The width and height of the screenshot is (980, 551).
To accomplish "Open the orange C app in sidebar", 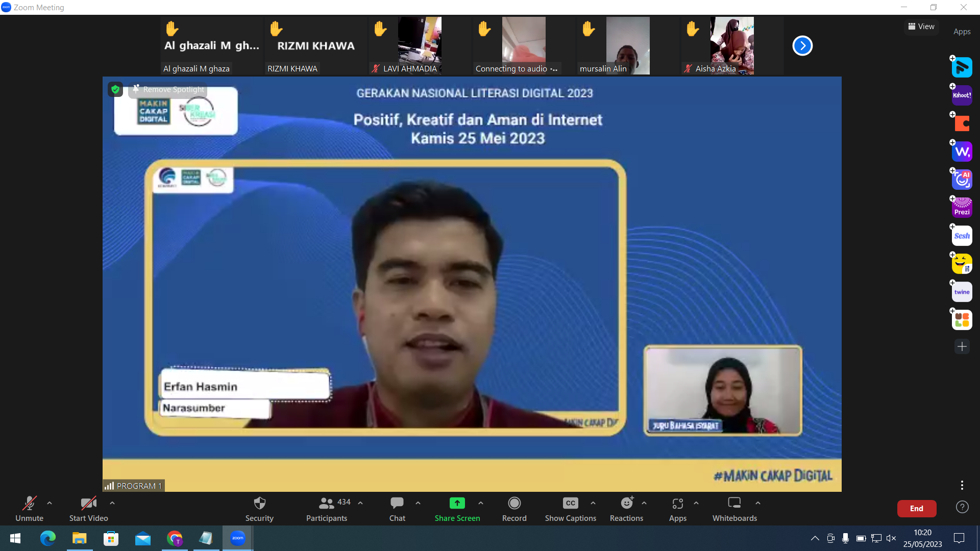I will pyautogui.click(x=962, y=123).
